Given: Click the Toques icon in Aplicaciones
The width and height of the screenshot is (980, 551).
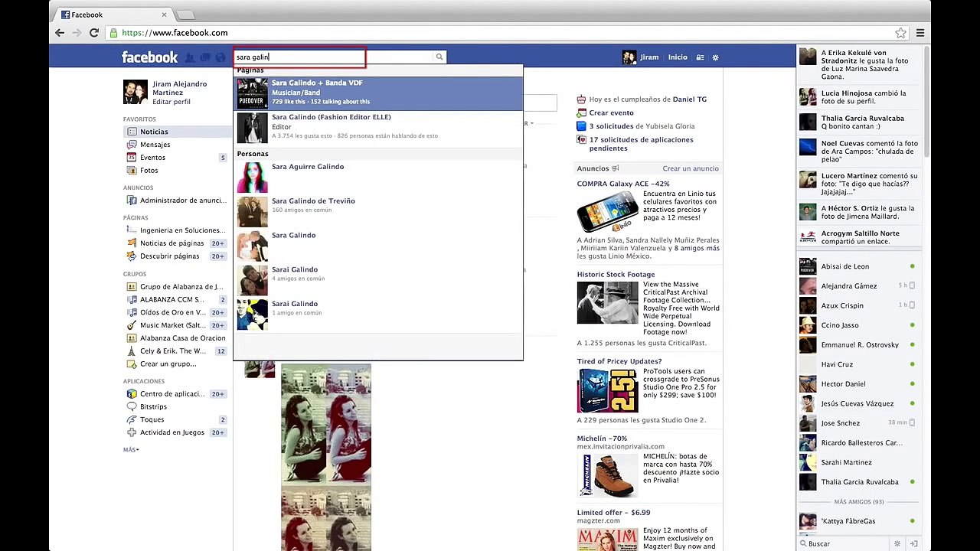Looking at the screenshot, I should pyautogui.click(x=132, y=419).
